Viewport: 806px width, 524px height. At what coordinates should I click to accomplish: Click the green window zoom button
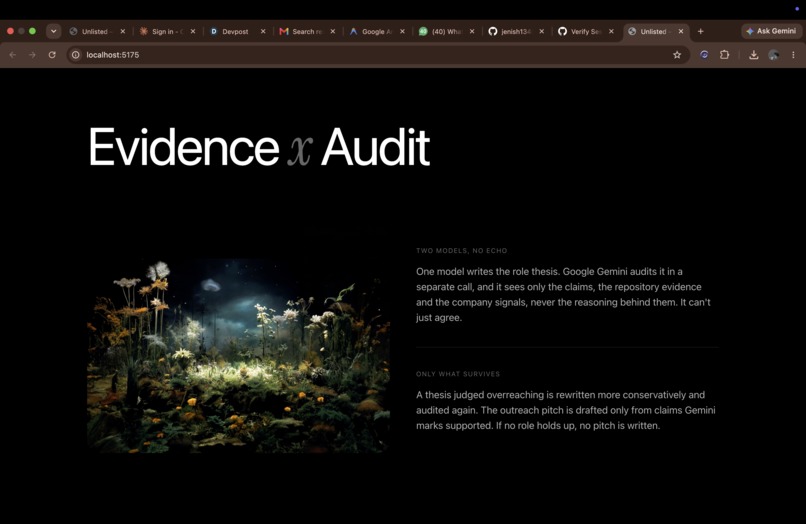pos(32,31)
